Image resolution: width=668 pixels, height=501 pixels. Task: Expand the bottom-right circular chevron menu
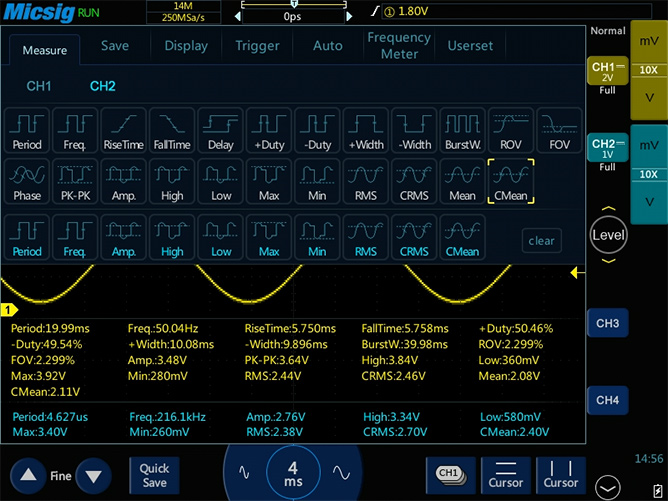608,487
